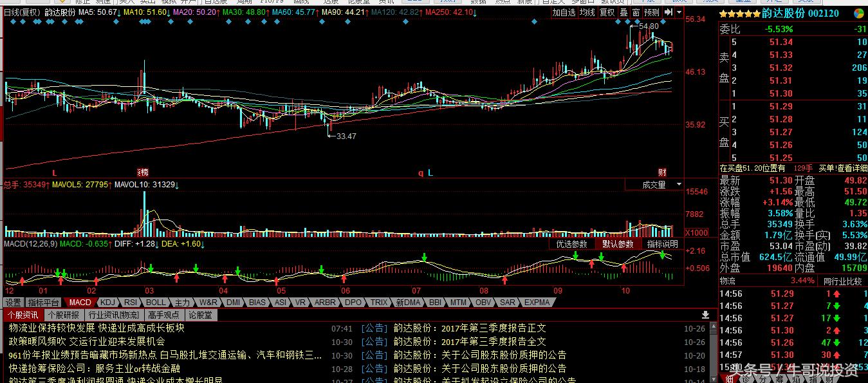Click the 指标说明 button
Image resolution: width=868 pixels, height=383 pixels.
[x=663, y=245]
